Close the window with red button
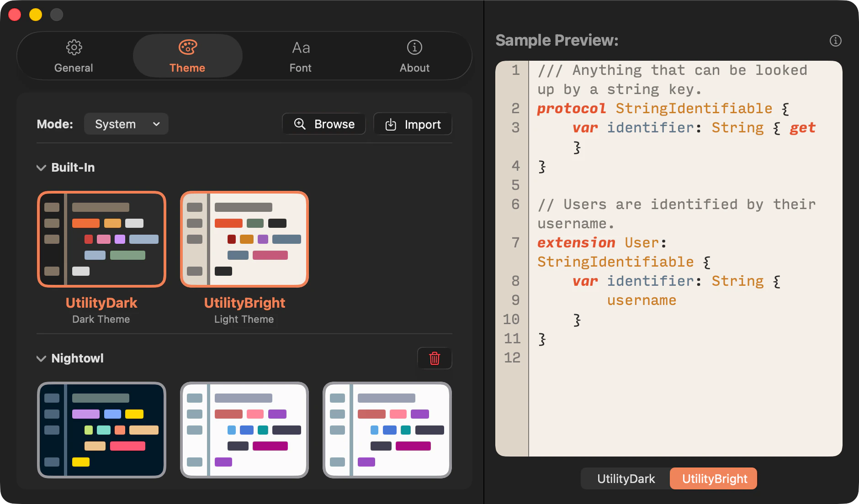859x504 pixels. 15,15
